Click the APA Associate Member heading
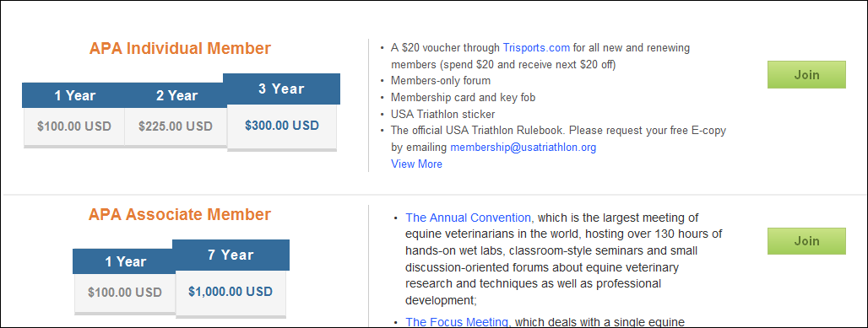This screenshot has width=868, height=328. (x=180, y=215)
